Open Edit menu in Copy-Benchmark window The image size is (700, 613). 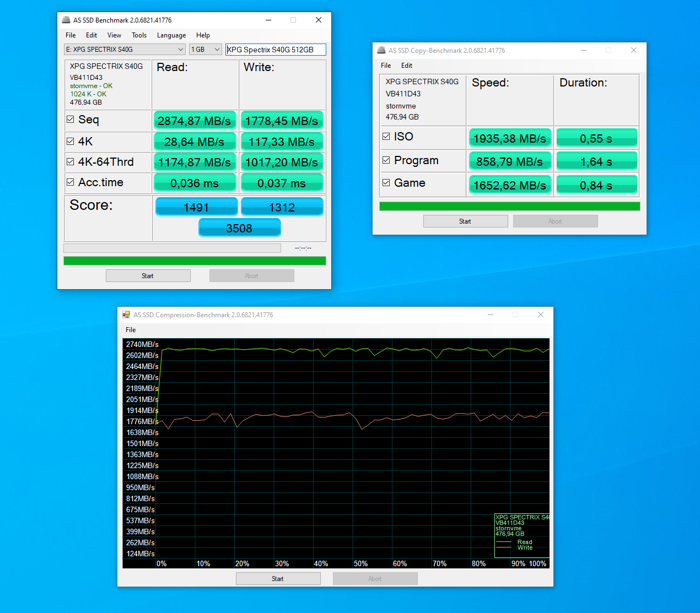point(407,66)
